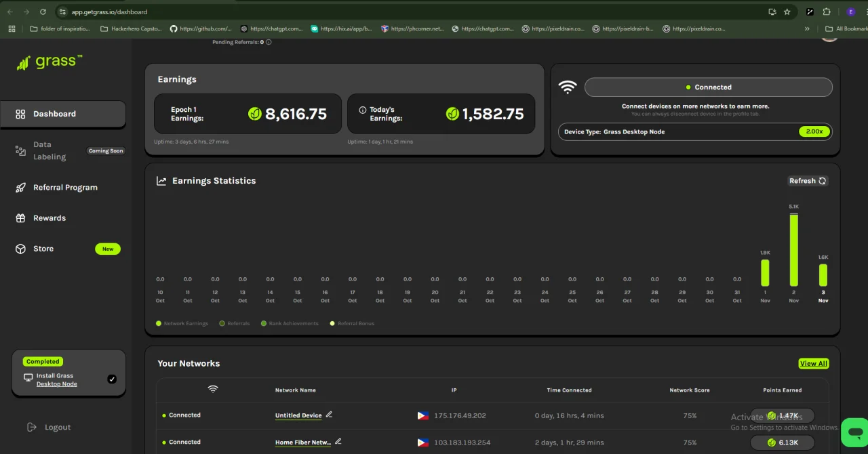Click the 6.13K points earned badge
The width and height of the screenshot is (868, 454).
(783, 442)
